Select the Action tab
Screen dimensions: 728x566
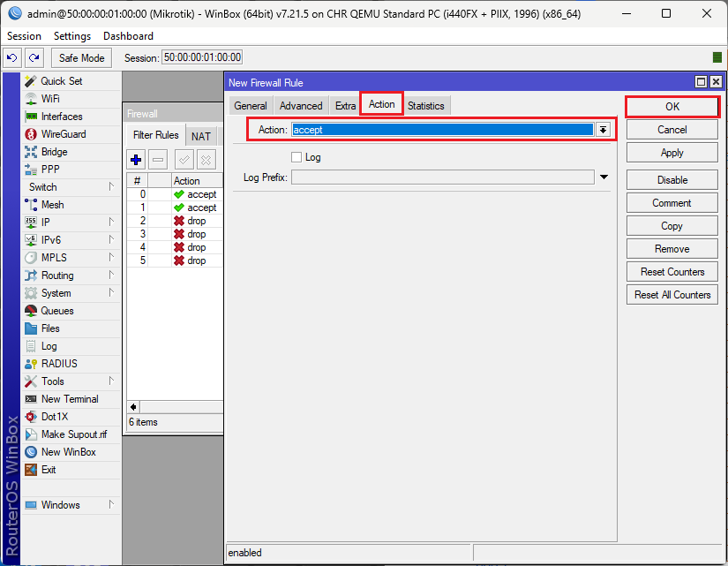pos(381,104)
